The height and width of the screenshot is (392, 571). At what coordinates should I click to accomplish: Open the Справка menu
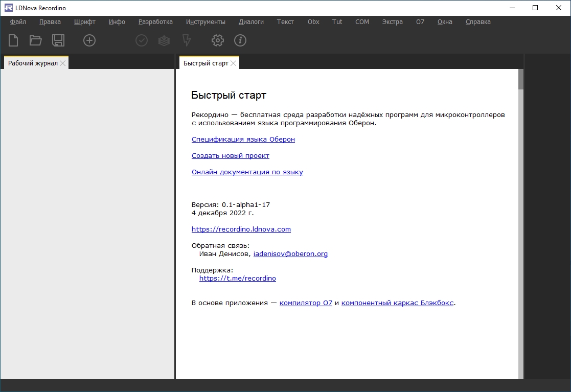[478, 22]
